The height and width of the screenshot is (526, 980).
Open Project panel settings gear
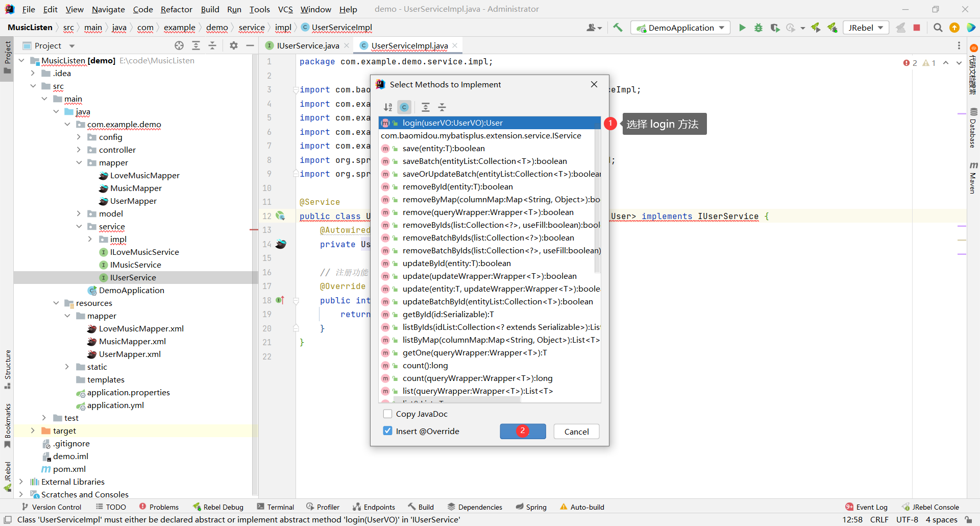(234, 46)
